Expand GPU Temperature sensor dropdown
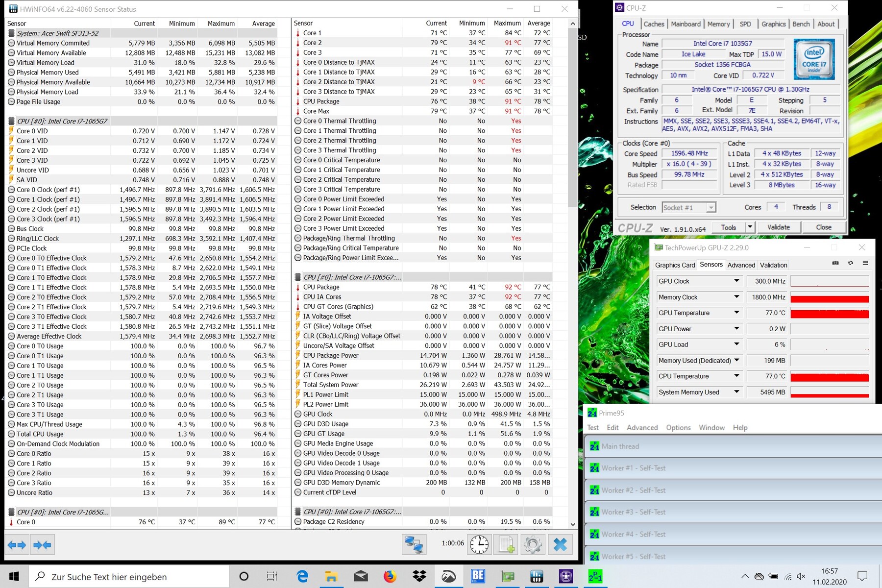Screen dimensions: 882x588 coord(736,313)
